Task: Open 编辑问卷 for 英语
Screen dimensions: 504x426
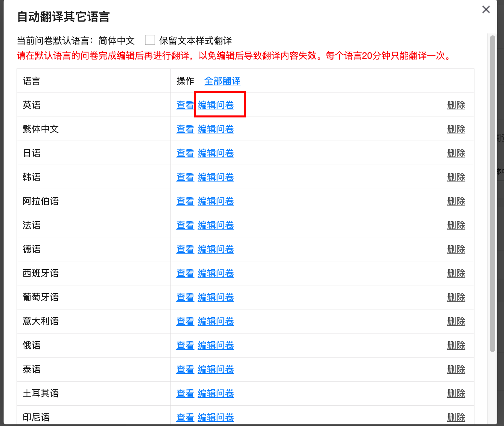Action: coord(216,105)
